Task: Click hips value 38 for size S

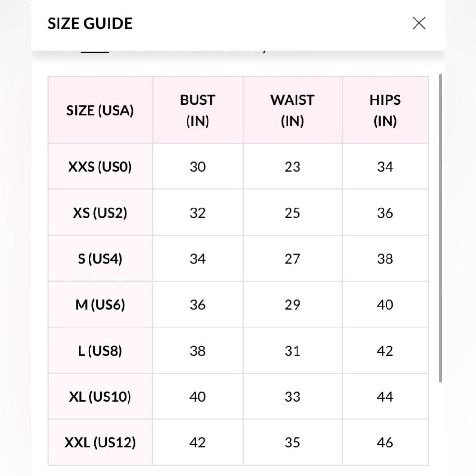Action: pos(385,258)
